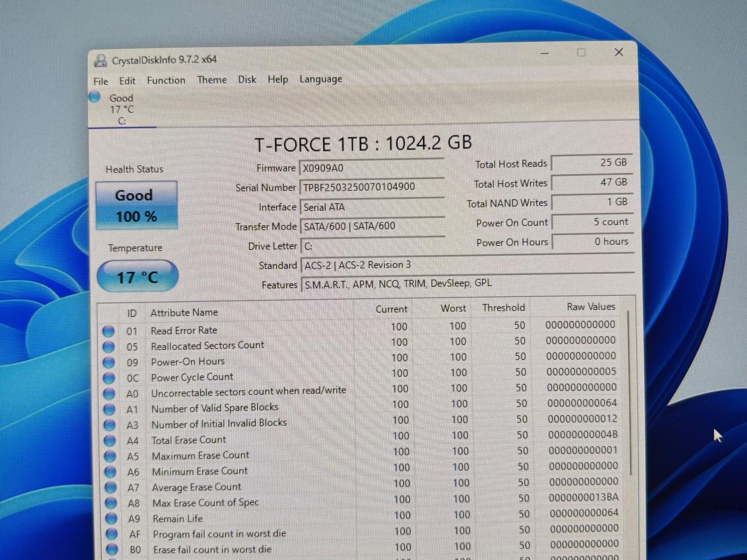Click the raw value 00000000004B
Viewport: 747px width, 560px height.
582,435
